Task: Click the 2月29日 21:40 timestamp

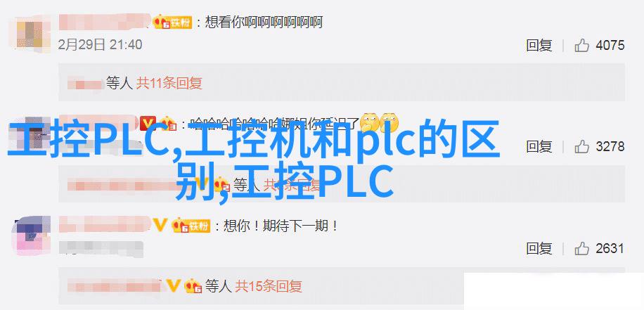Action: click(100, 45)
